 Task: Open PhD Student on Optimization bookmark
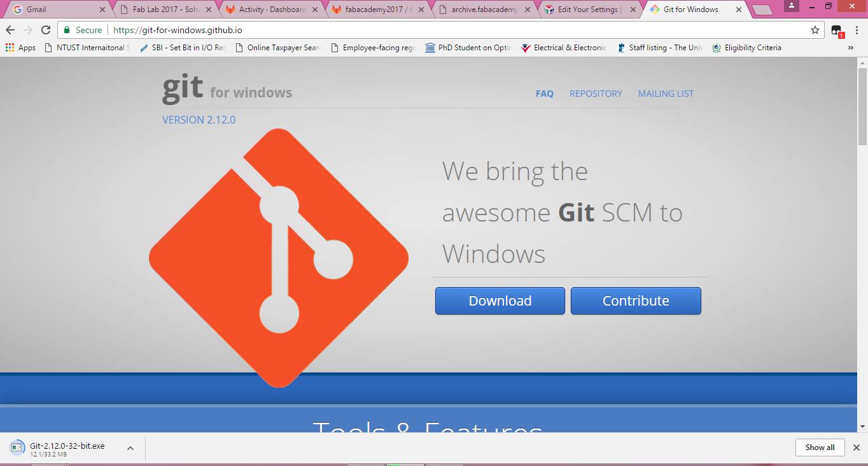[469, 48]
